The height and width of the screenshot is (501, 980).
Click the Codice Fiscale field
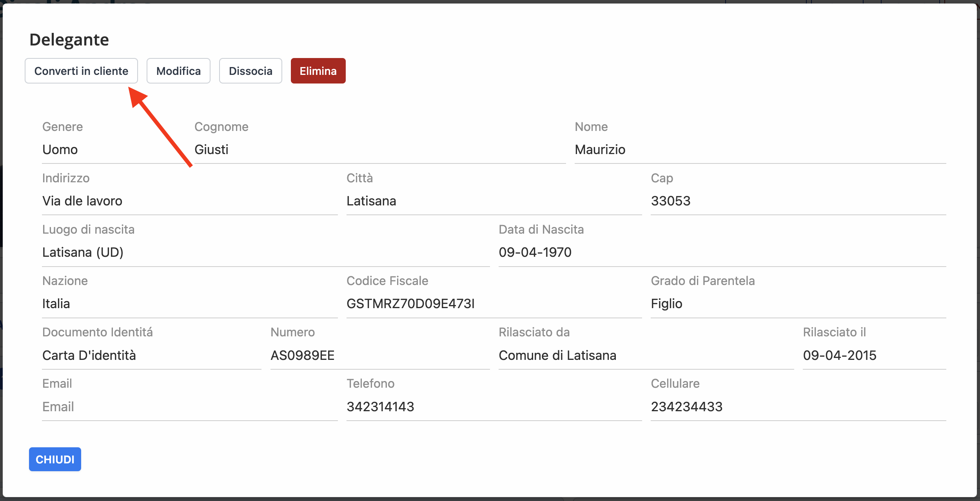click(x=494, y=304)
